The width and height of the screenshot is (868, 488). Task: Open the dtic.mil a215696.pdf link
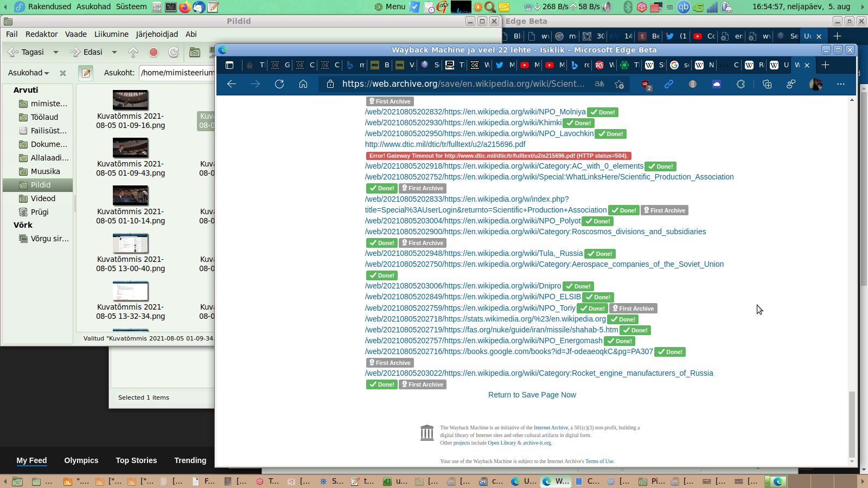click(445, 144)
